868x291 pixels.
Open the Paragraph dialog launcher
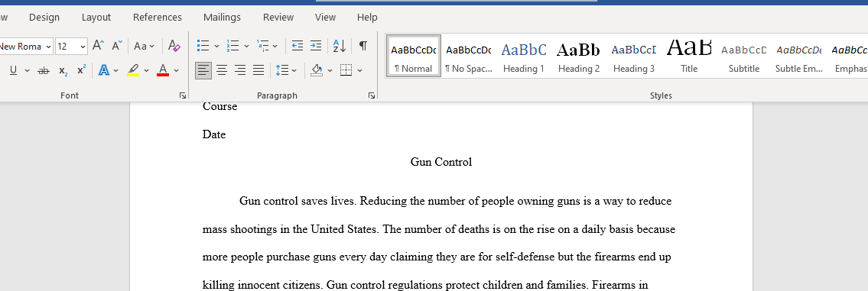372,95
